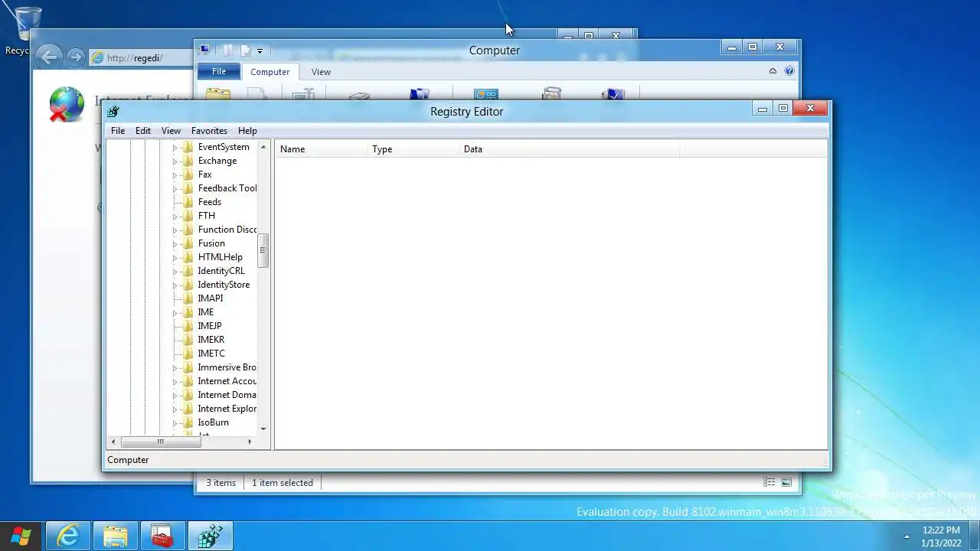Screen dimensions: 980x551
Task: Select the Internet Explorer registry key
Action: 227,409
